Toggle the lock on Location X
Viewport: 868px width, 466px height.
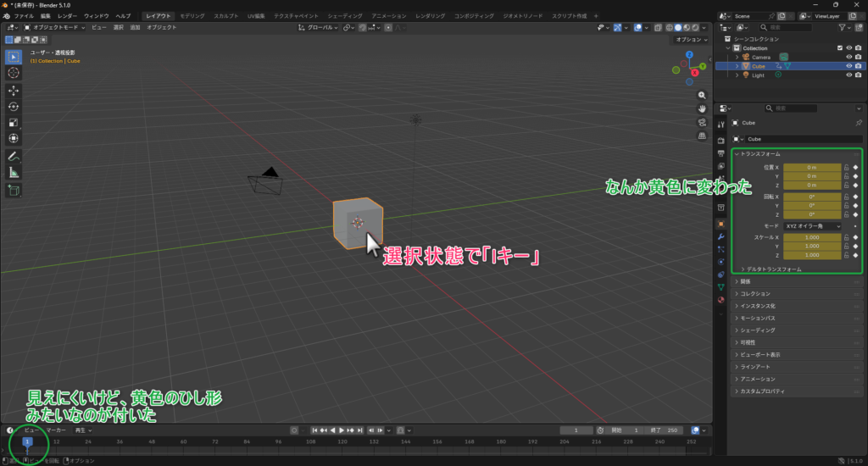[x=846, y=168]
